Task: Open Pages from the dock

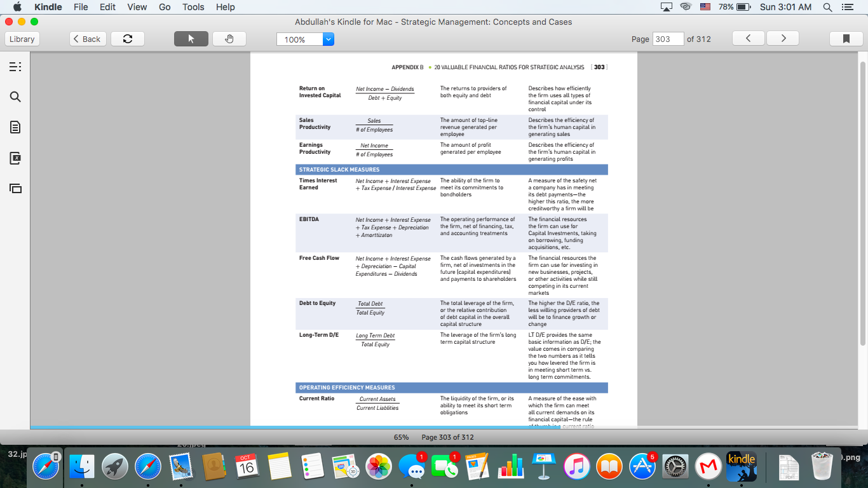Action: (478, 467)
